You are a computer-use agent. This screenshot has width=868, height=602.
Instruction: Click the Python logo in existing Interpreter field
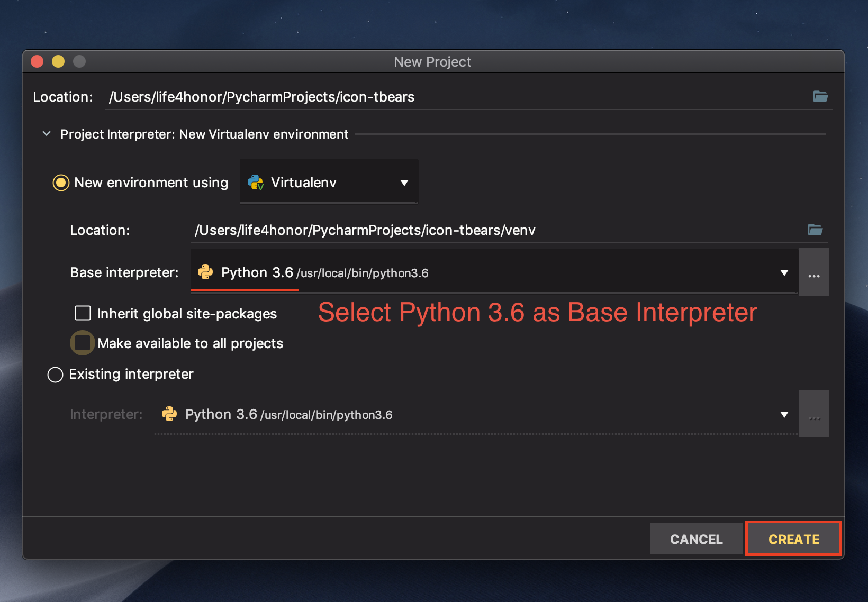pos(169,414)
